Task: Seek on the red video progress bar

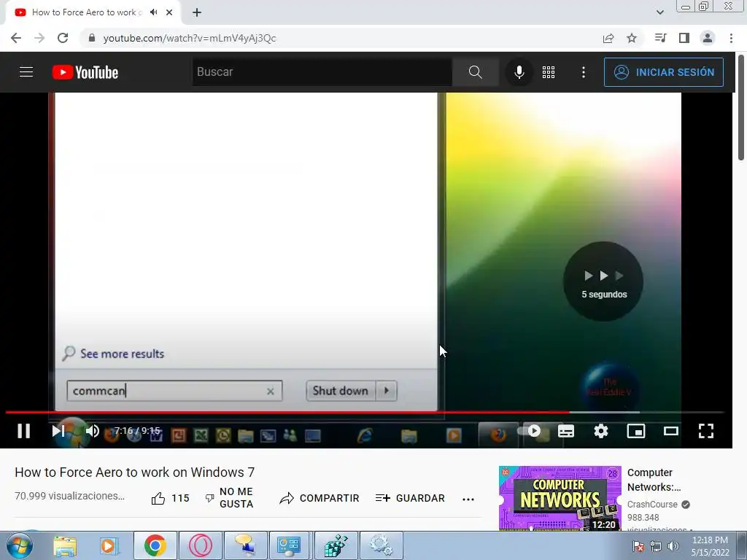Action: coord(287,412)
